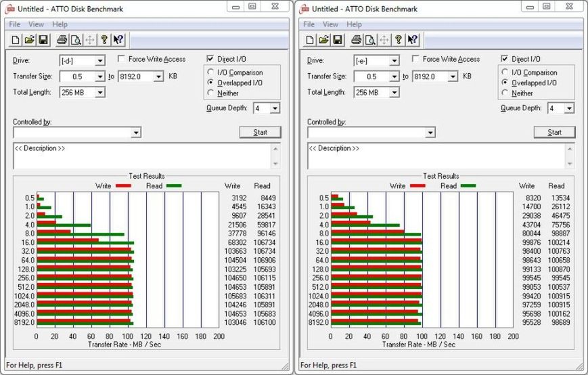Open File menu in right window
The height and width of the screenshot is (375, 588).
(309, 24)
